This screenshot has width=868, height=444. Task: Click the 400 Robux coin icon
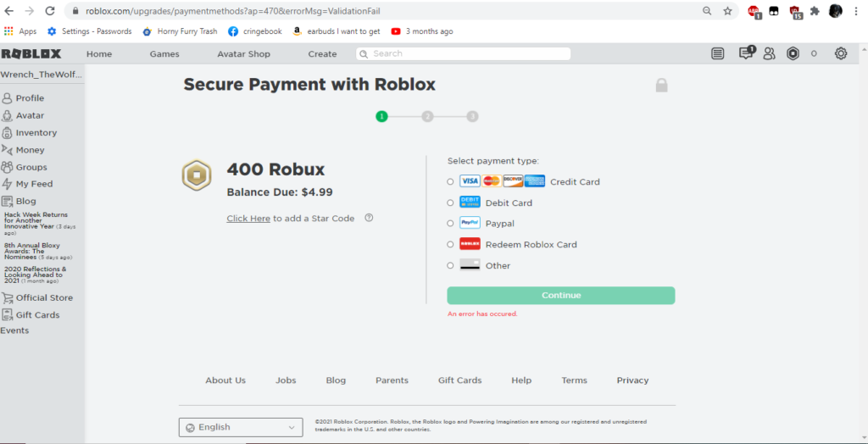tap(197, 175)
